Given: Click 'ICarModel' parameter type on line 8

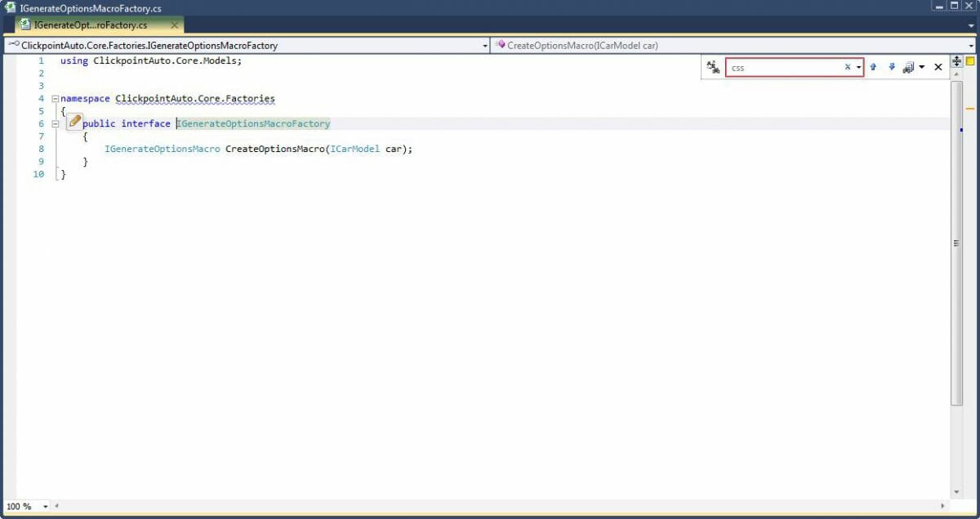Looking at the screenshot, I should [x=355, y=149].
